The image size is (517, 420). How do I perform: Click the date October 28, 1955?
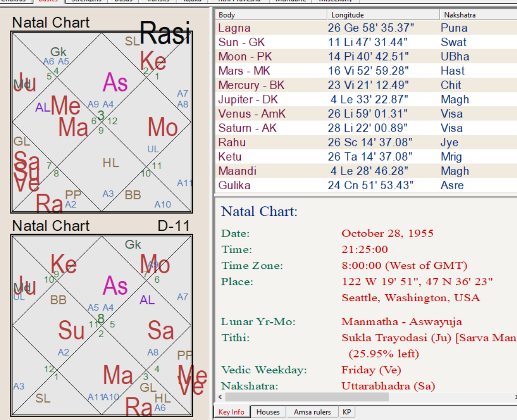tap(387, 234)
